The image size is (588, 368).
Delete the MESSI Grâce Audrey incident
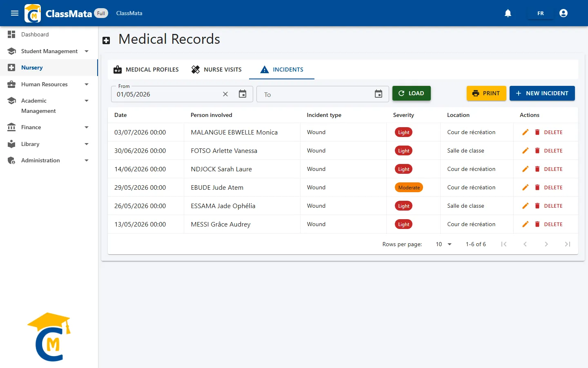click(549, 224)
